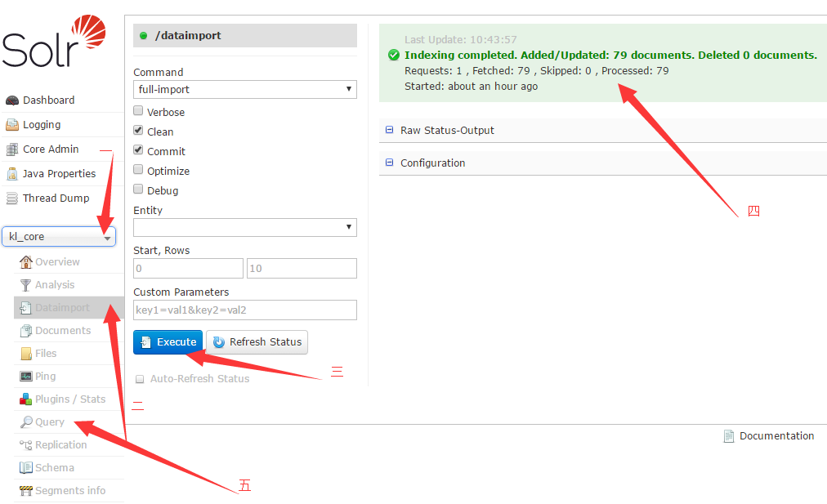This screenshot has width=827, height=504.
Task: Open Plugins / Stats
Action: coord(69,399)
